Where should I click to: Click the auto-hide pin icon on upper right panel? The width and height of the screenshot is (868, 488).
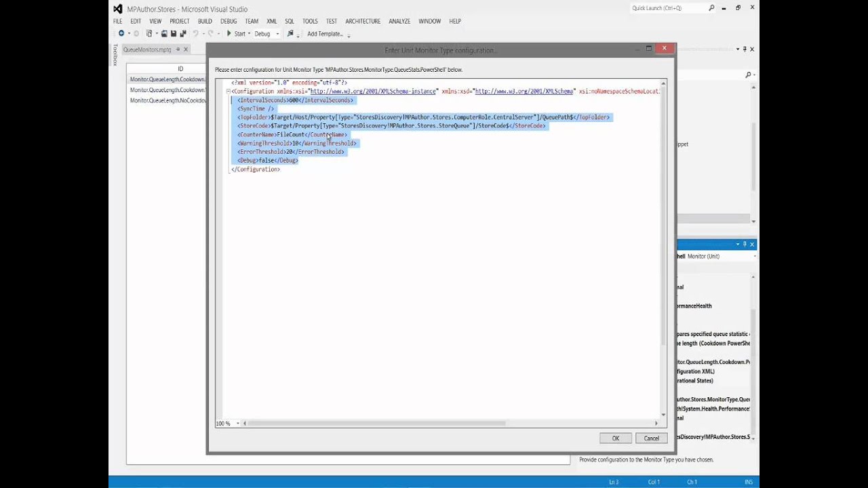(745, 49)
